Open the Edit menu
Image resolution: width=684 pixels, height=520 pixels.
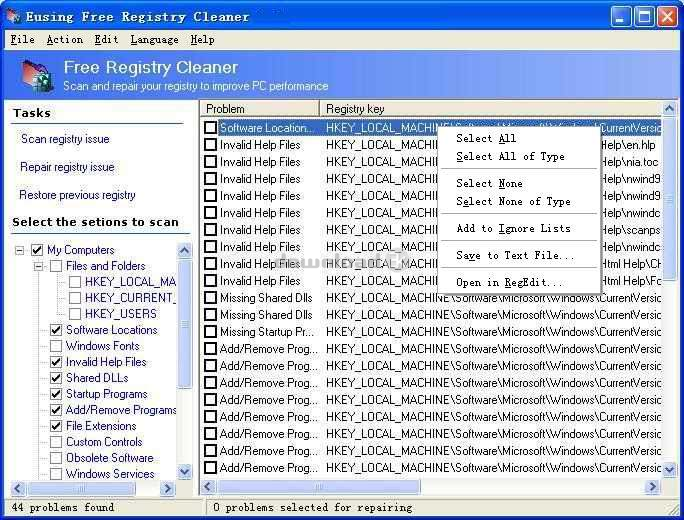[x=106, y=40]
